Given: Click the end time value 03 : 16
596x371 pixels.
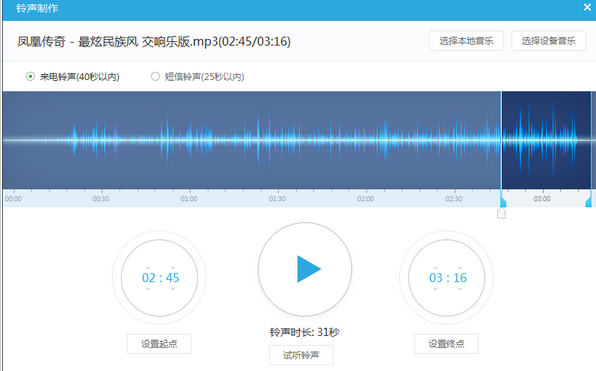Looking at the screenshot, I should tap(448, 278).
